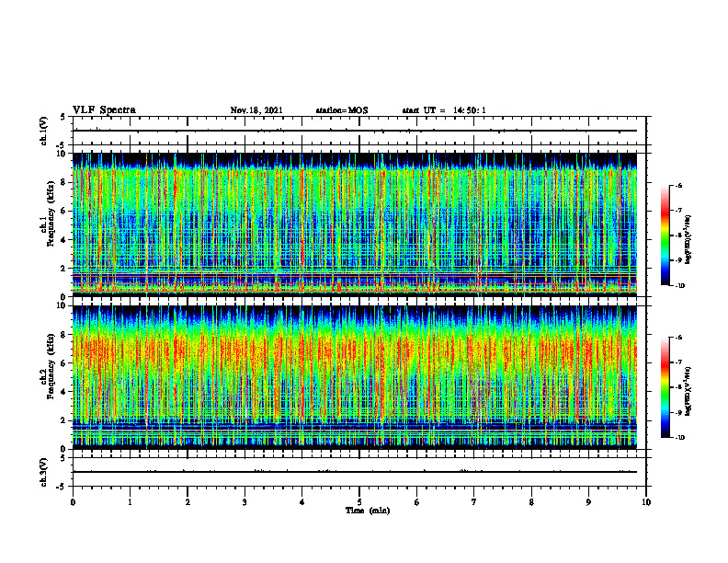
Task: Click the ch.2 spectrogram colorbar
Action: click(x=665, y=387)
